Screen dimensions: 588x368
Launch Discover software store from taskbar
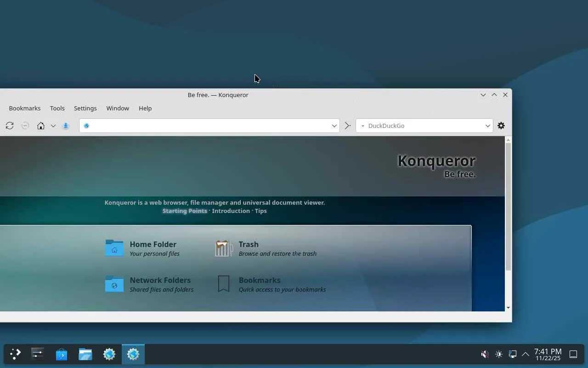coord(62,354)
